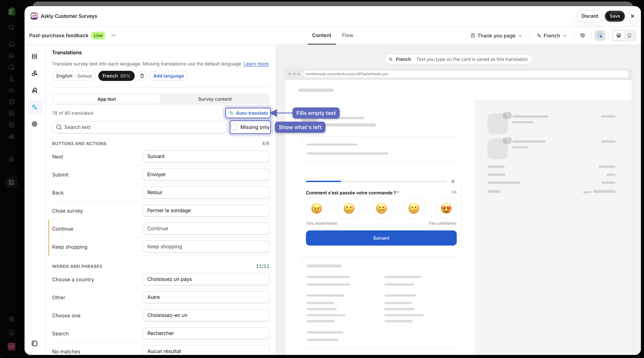Click the Save button
The width and height of the screenshot is (644, 358).
(x=615, y=16)
